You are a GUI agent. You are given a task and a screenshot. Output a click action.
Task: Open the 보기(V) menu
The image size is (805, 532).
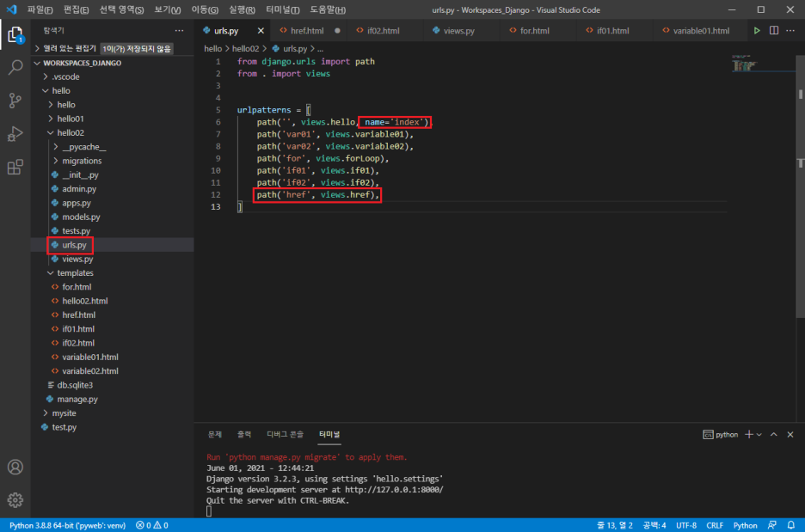pyautogui.click(x=168, y=9)
